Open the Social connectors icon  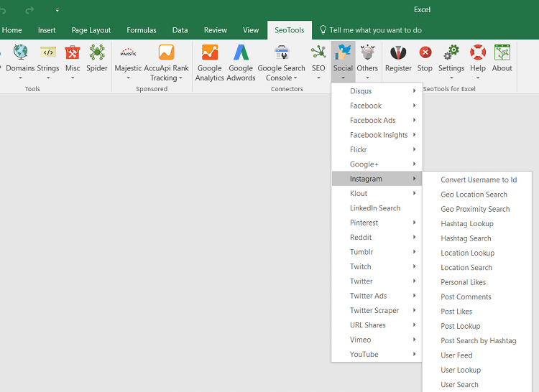click(x=343, y=52)
